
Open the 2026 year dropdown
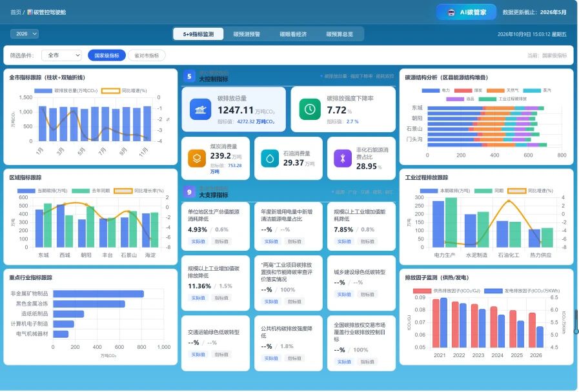coord(25,34)
